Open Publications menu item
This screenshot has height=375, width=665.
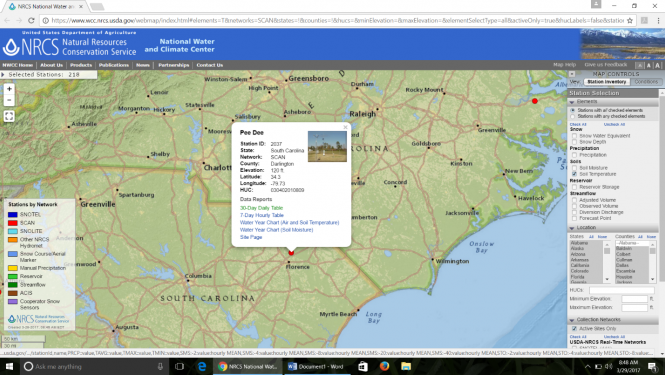tap(114, 65)
